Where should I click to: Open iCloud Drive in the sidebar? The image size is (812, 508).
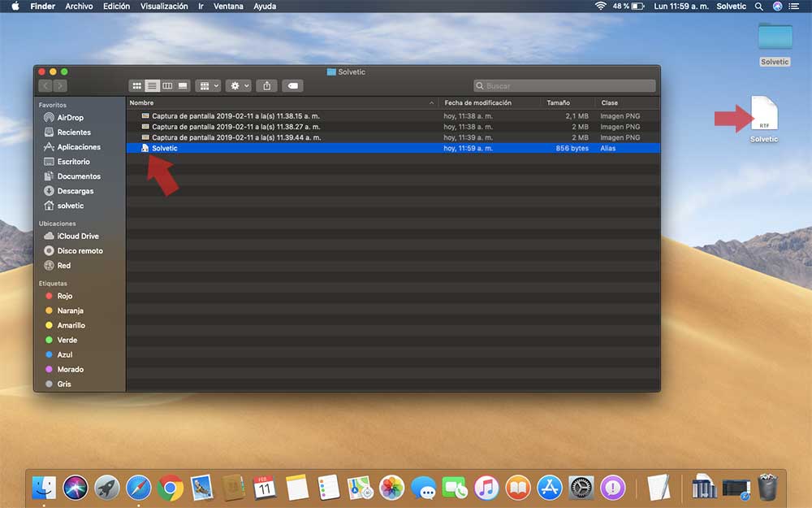pyautogui.click(x=71, y=236)
